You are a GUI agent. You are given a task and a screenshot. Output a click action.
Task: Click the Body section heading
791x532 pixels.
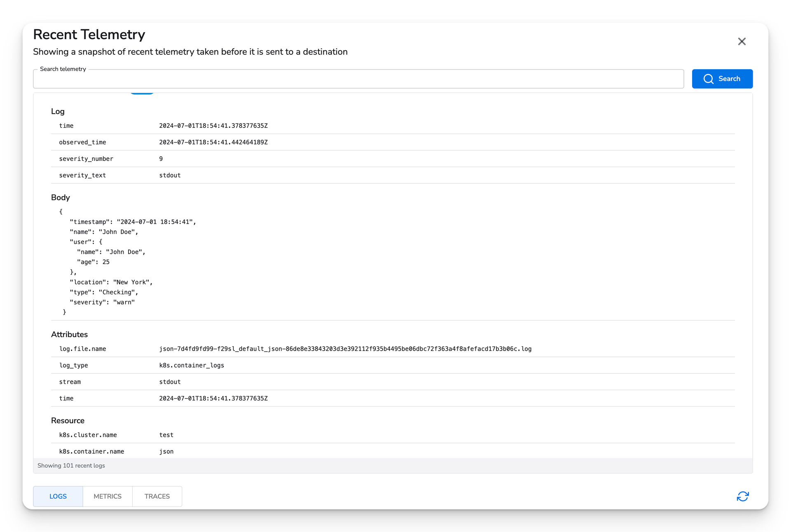61,197
